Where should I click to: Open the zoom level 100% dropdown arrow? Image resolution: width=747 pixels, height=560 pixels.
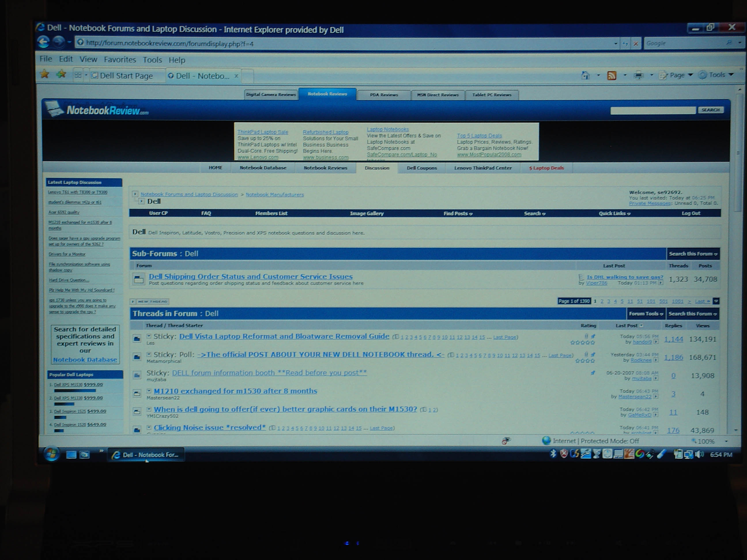[x=726, y=441]
